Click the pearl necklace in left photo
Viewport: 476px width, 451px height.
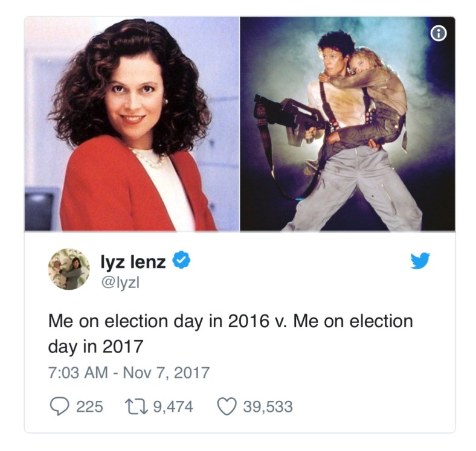[x=149, y=158]
